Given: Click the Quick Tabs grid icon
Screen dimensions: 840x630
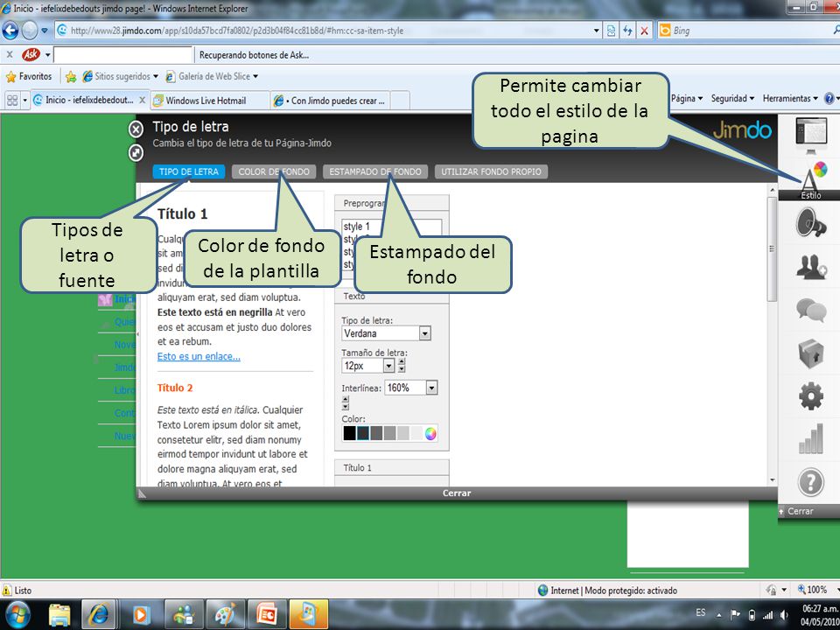Looking at the screenshot, I should point(12,100).
